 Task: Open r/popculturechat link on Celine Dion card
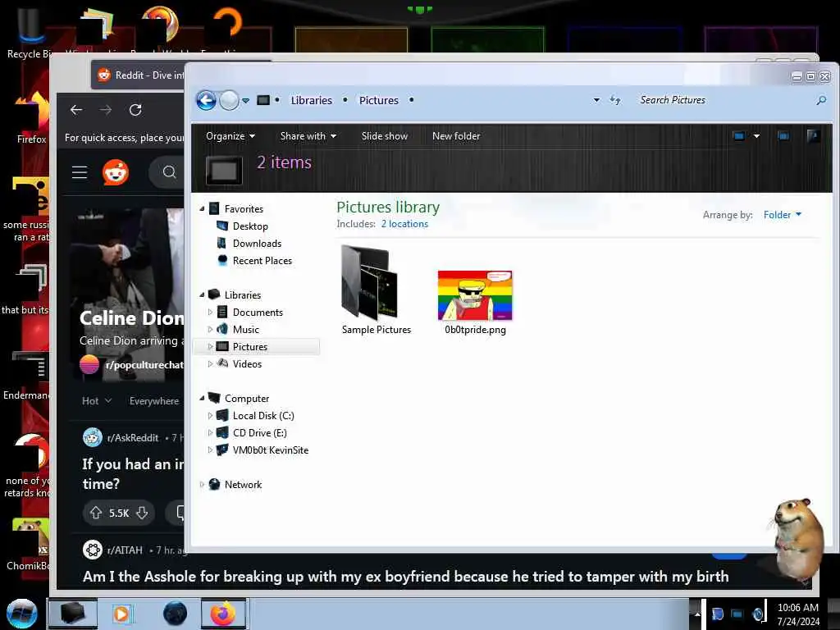click(144, 365)
